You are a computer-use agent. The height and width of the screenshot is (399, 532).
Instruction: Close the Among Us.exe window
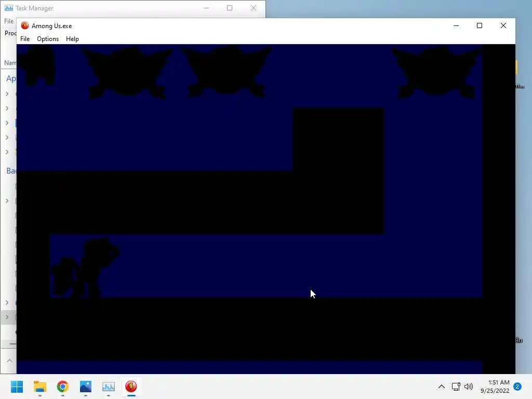click(503, 26)
